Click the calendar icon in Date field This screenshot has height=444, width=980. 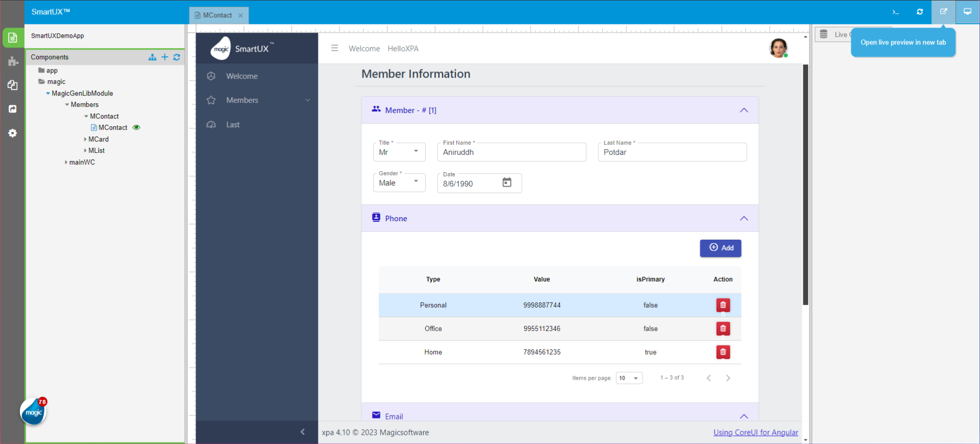[506, 183]
